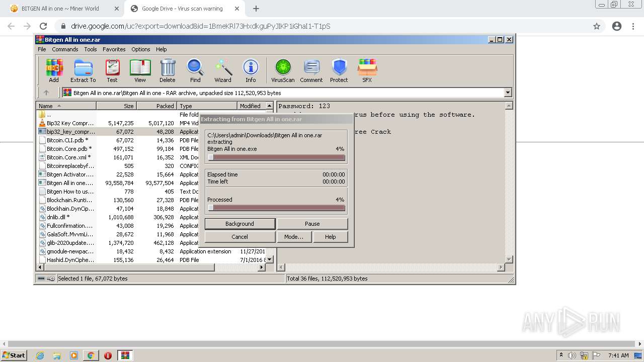This screenshot has width=644, height=362.
Task: Select the Bitgen Activator file row
Action: click(x=118, y=174)
